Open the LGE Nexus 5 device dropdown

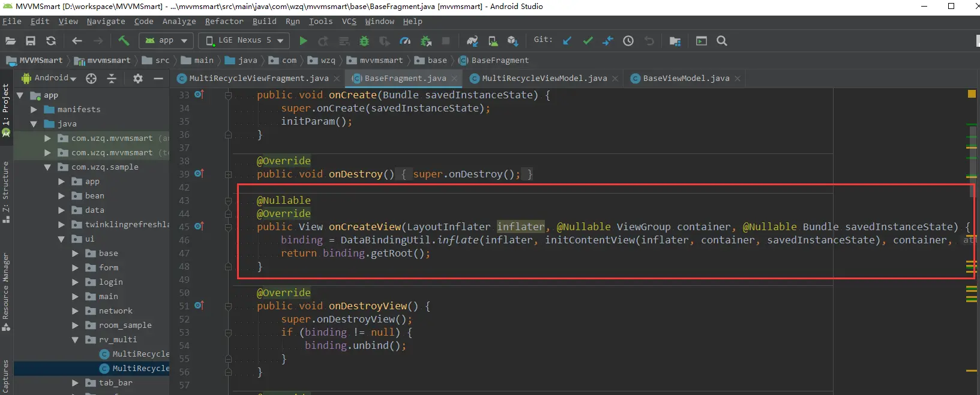(x=244, y=40)
